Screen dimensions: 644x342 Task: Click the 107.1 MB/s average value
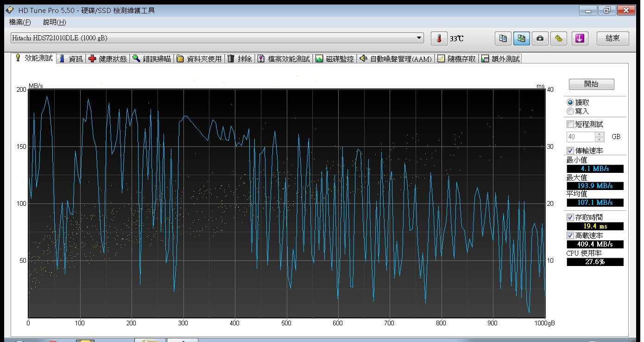[x=595, y=203]
